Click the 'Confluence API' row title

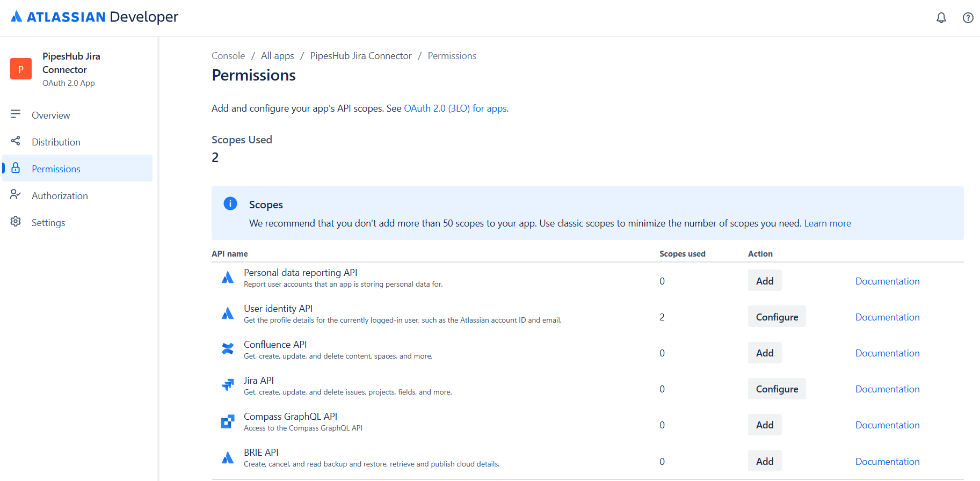pos(275,345)
